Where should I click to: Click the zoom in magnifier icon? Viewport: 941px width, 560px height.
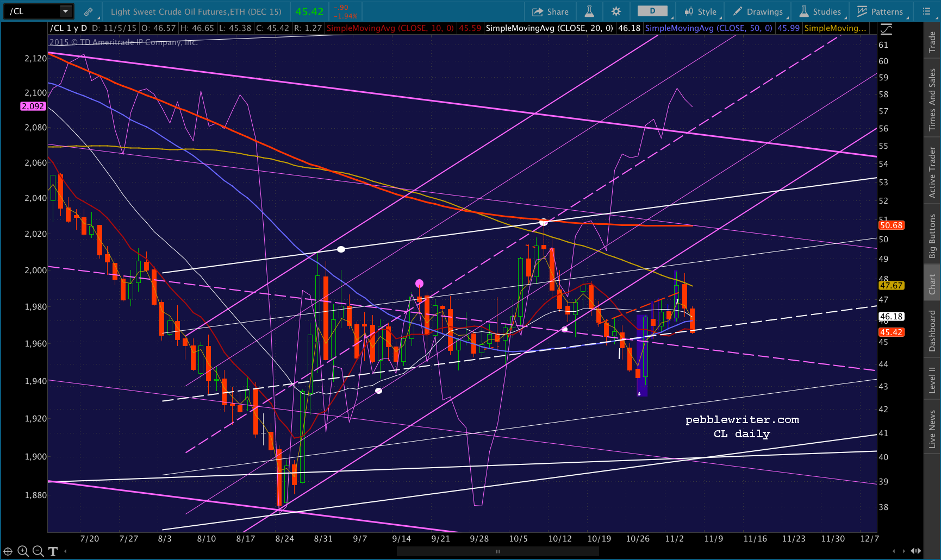[x=23, y=551]
